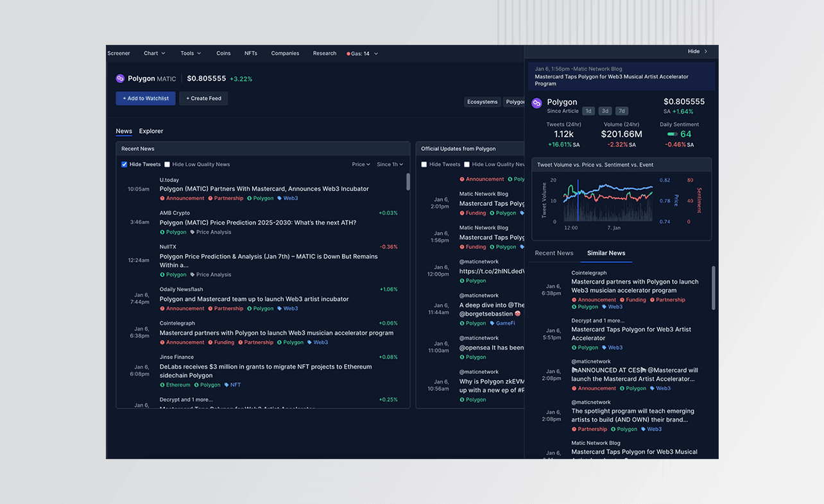Open the Companies menu item
The width and height of the screenshot is (824, 504).
click(x=285, y=53)
